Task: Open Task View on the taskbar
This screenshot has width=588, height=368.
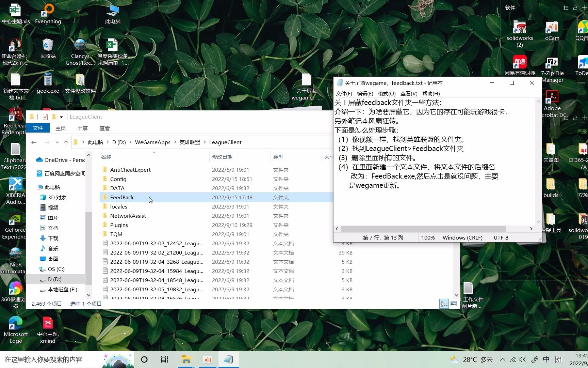Action: point(165,359)
